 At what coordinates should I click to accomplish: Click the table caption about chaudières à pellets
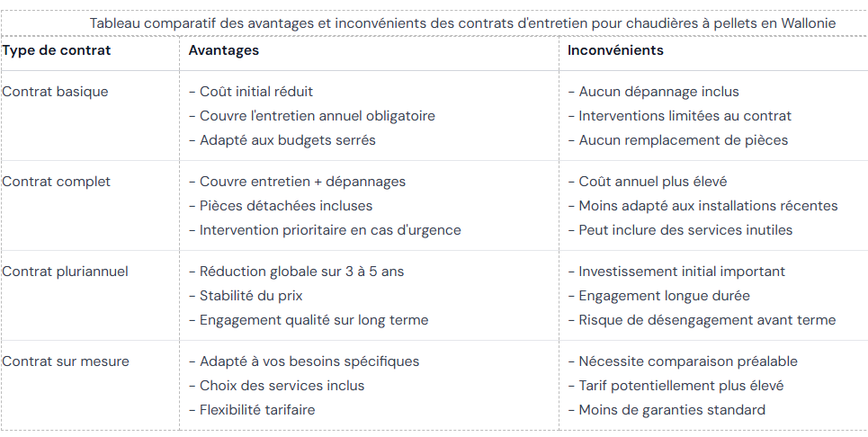(x=462, y=22)
